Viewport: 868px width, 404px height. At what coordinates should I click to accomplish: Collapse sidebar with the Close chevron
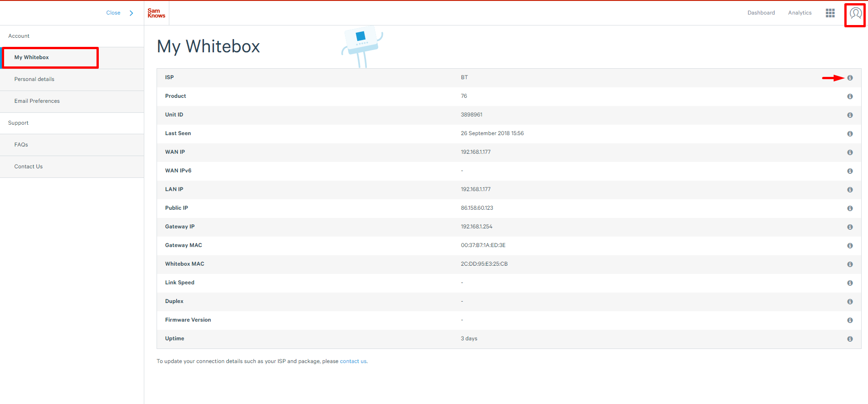coord(132,13)
